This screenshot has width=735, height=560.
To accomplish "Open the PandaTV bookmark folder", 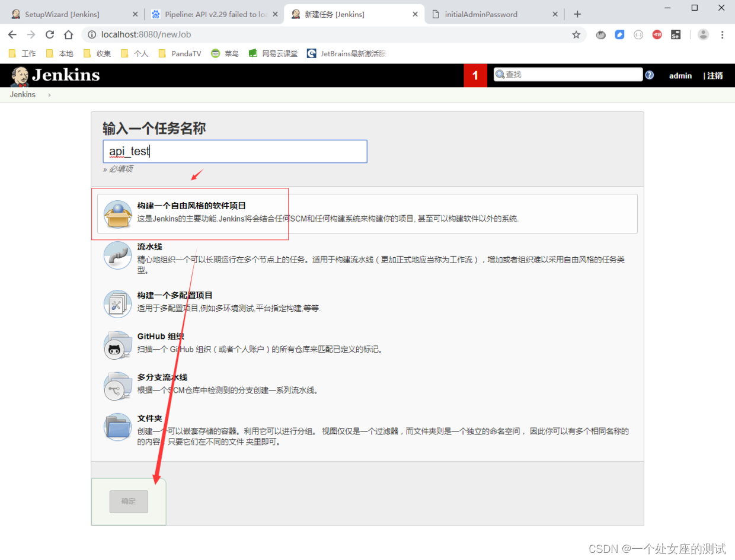I will [180, 53].
